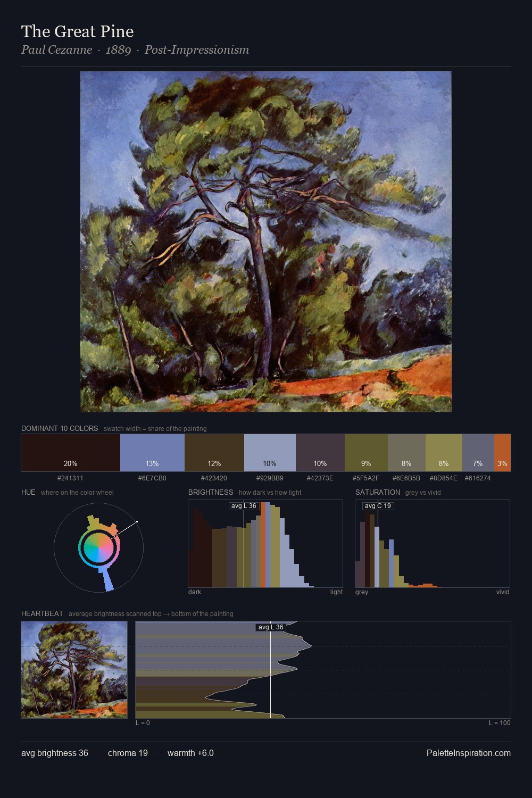Screen dimensions: 532x798
Task: Click the hex label #616274
Action: pos(478,478)
